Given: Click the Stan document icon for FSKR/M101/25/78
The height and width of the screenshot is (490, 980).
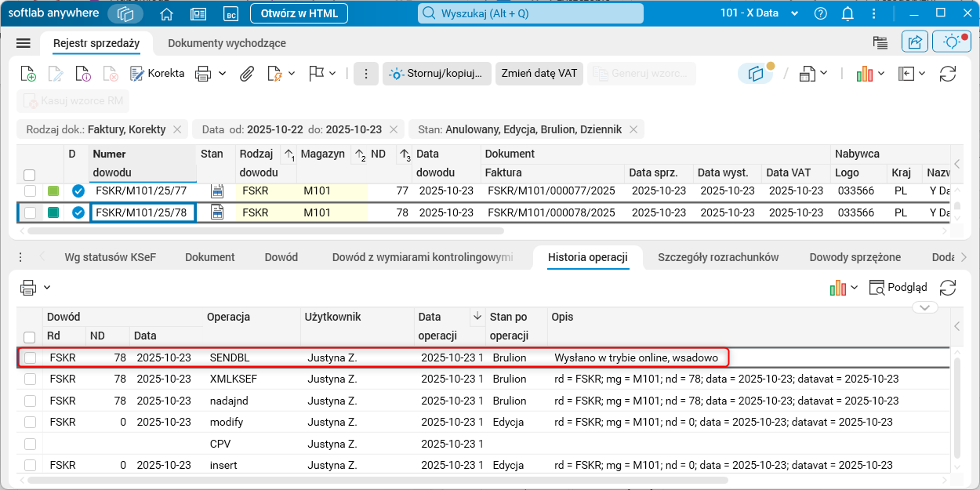Looking at the screenshot, I should point(217,212).
